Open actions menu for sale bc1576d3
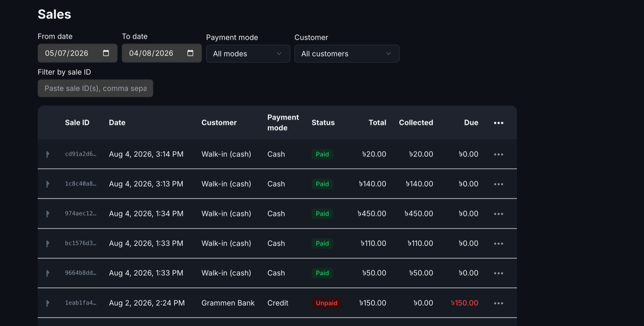The image size is (644, 326). [498, 244]
